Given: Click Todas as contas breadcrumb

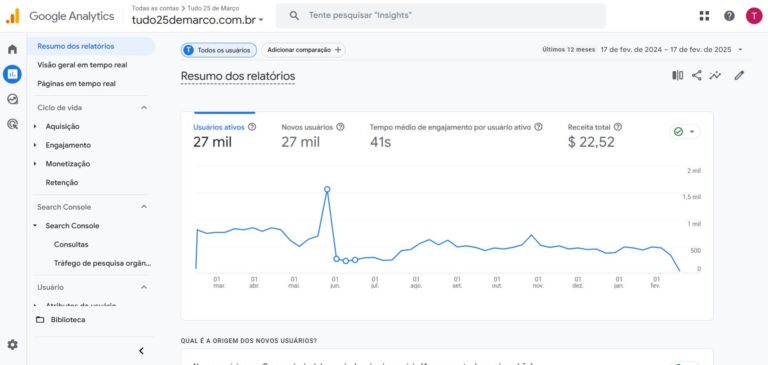Looking at the screenshot, I should point(155,8).
